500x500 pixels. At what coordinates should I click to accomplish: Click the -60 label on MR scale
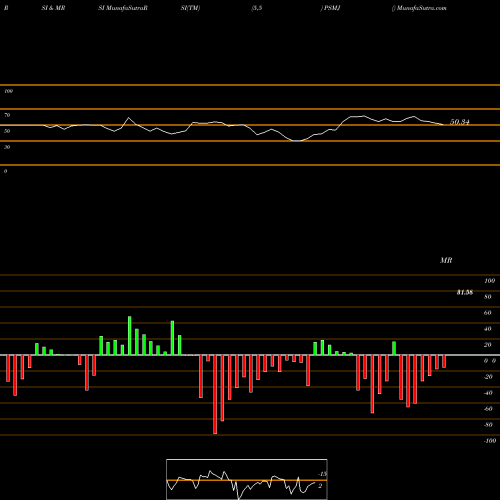tap(488, 409)
